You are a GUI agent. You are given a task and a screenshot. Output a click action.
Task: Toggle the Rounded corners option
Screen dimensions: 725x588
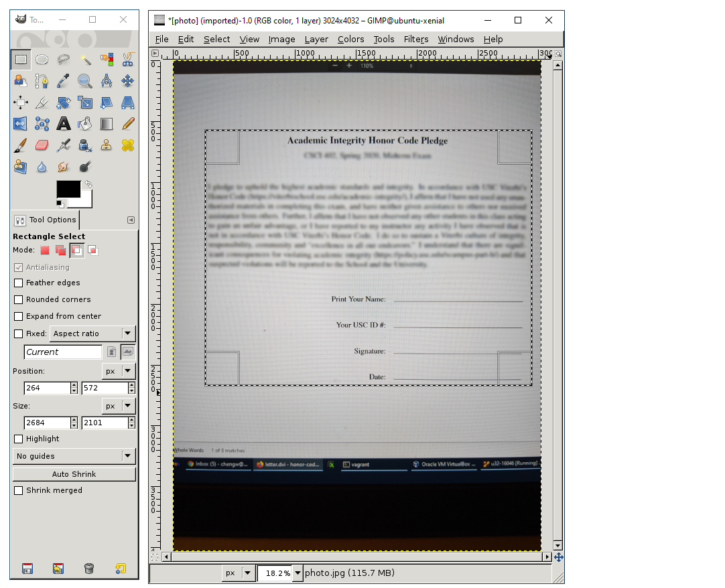pyautogui.click(x=19, y=299)
